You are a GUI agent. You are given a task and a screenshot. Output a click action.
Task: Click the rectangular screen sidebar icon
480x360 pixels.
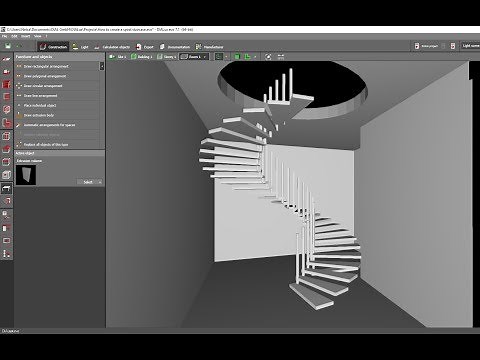click(6, 240)
